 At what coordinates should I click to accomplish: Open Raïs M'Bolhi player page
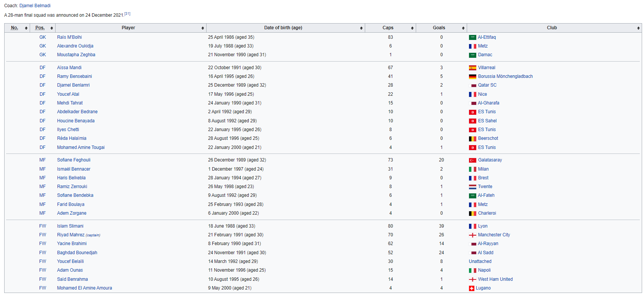tap(69, 37)
